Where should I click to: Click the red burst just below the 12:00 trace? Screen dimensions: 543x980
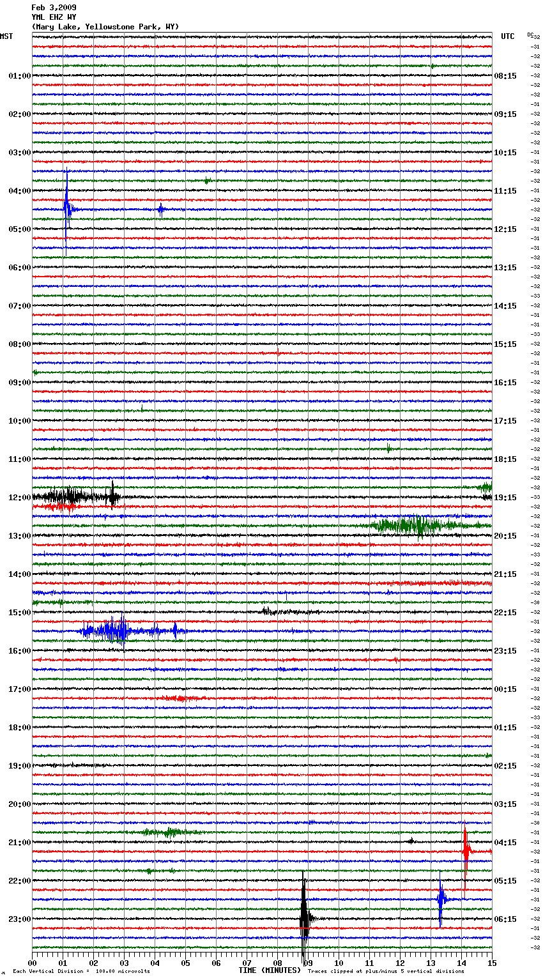(61, 507)
